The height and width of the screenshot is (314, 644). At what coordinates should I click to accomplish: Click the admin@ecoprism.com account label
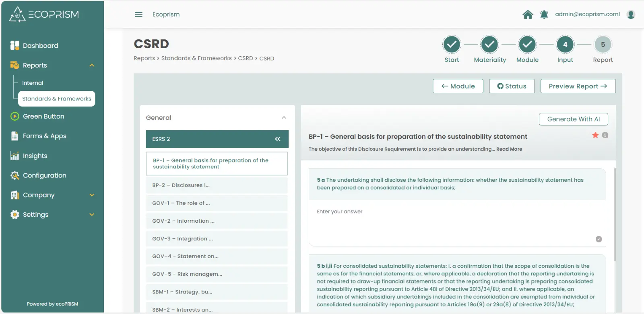click(588, 14)
